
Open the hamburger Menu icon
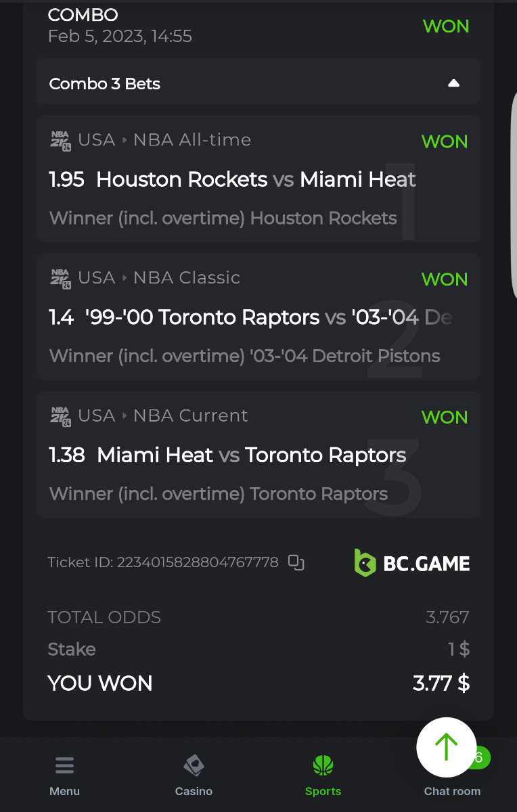coord(65,765)
